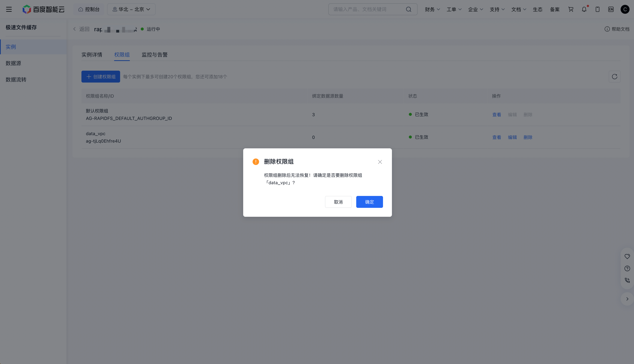Select 实例 in the sidebar

[x=33, y=47]
